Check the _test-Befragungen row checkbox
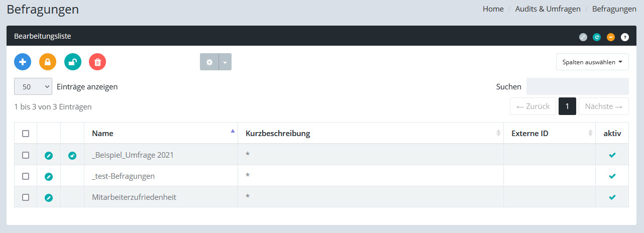Screen dimensions: 644x233 pos(26,176)
